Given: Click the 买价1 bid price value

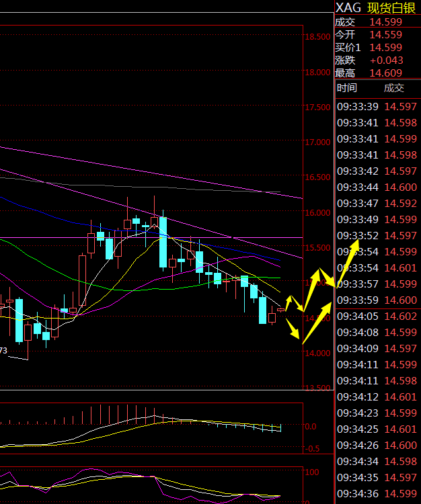Looking at the screenshot, I should click(x=385, y=48).
